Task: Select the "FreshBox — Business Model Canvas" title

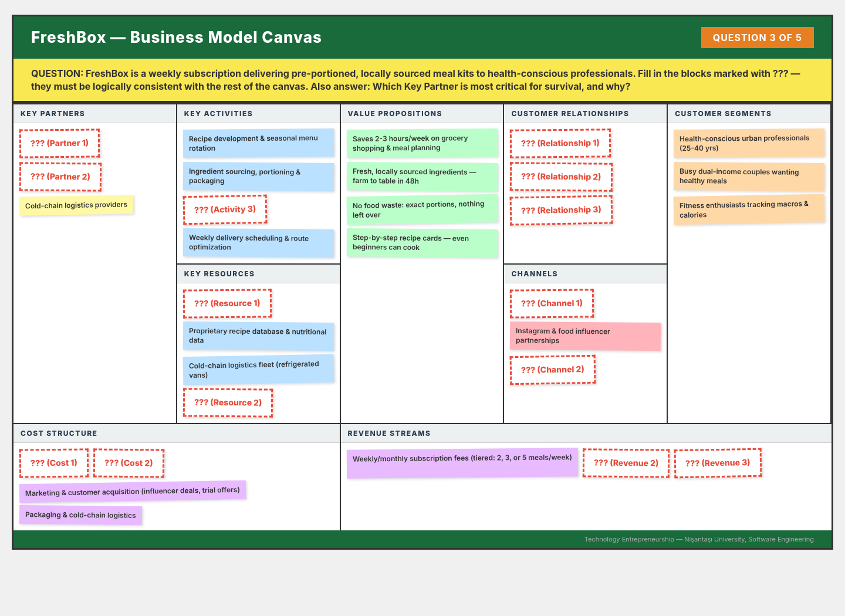Action: (x=176, y=38)
